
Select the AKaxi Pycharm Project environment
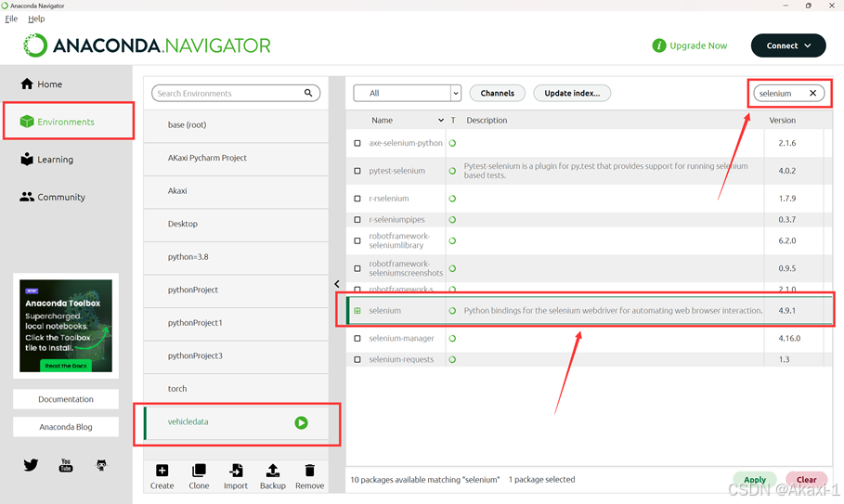point(236,158)
